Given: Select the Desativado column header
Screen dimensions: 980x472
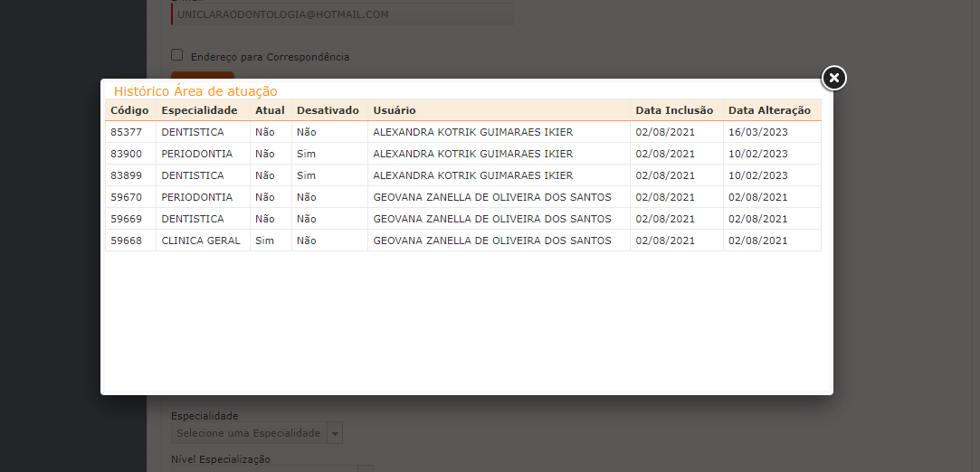Looking at the screenshot, I should pyautogui.click(x=328, y=110).
